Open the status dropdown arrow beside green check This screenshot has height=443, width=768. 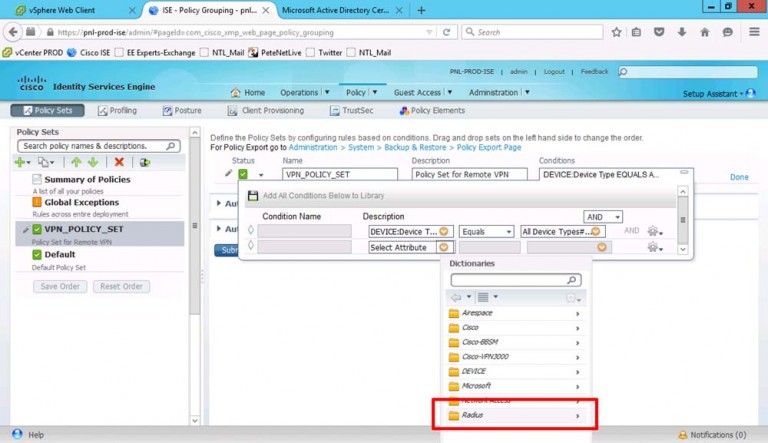pos(261,175)
